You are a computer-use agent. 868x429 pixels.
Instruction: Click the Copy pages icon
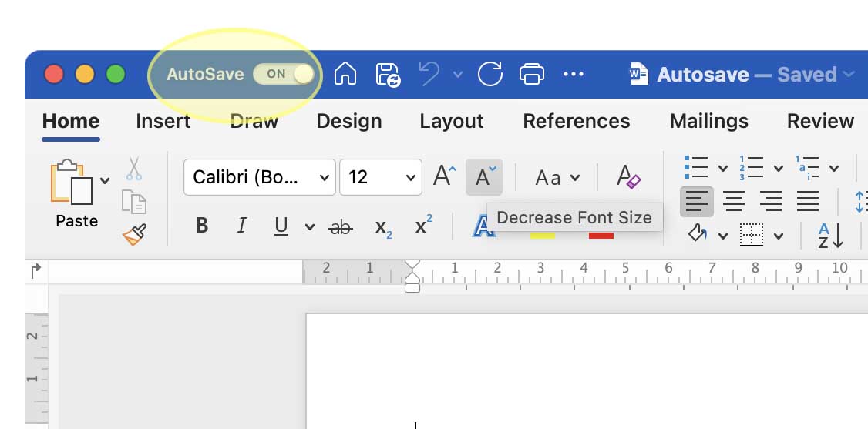(x=134, y=202)
